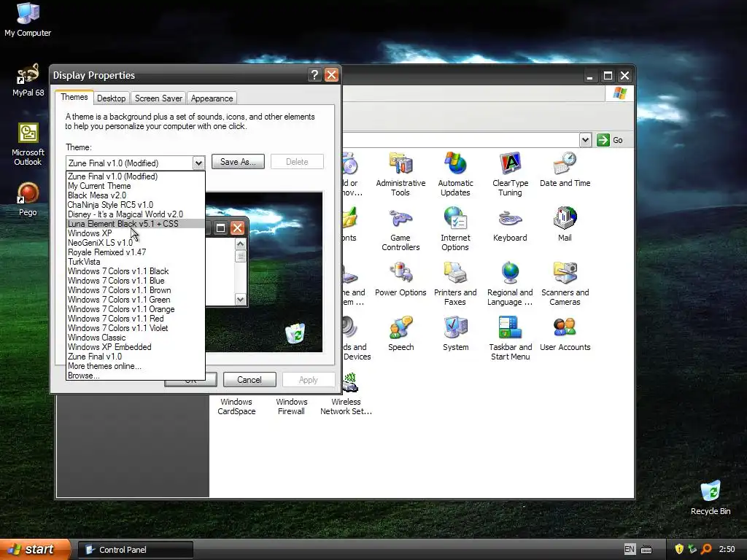Click the Display Properties help button

click(x=314, y=75)
